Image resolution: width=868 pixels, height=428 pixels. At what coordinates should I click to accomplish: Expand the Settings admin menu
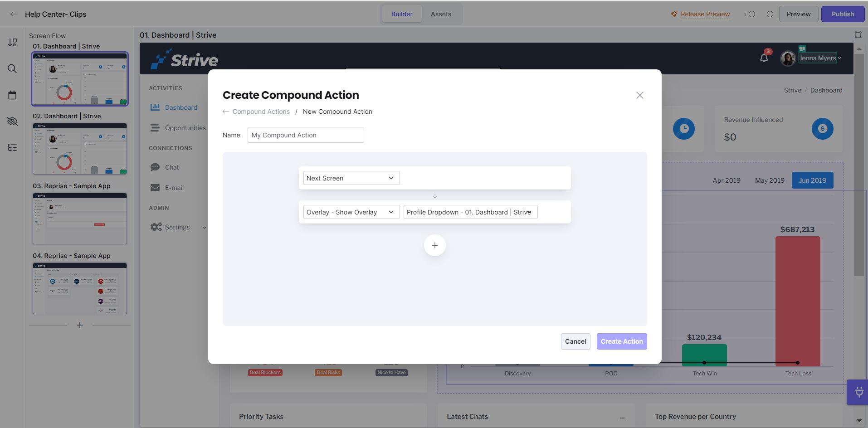click(204, 227)
